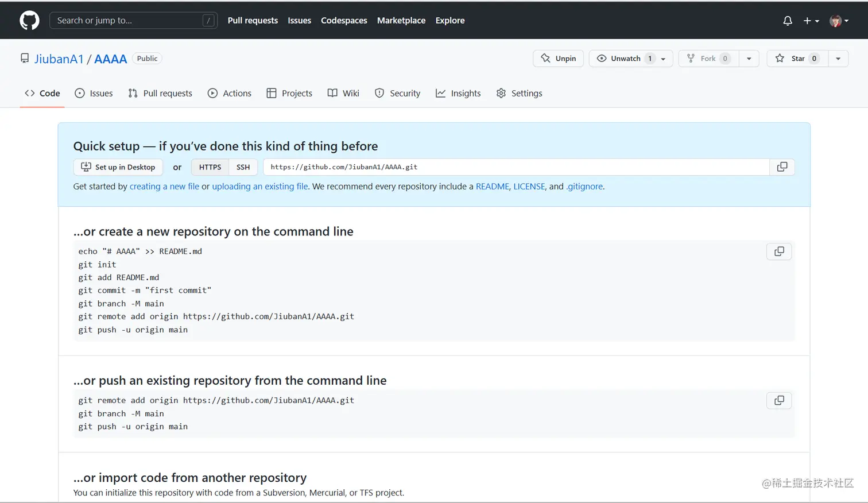Select the Code tab
Viewport: 868px width, 503px height.
point(42,93)
